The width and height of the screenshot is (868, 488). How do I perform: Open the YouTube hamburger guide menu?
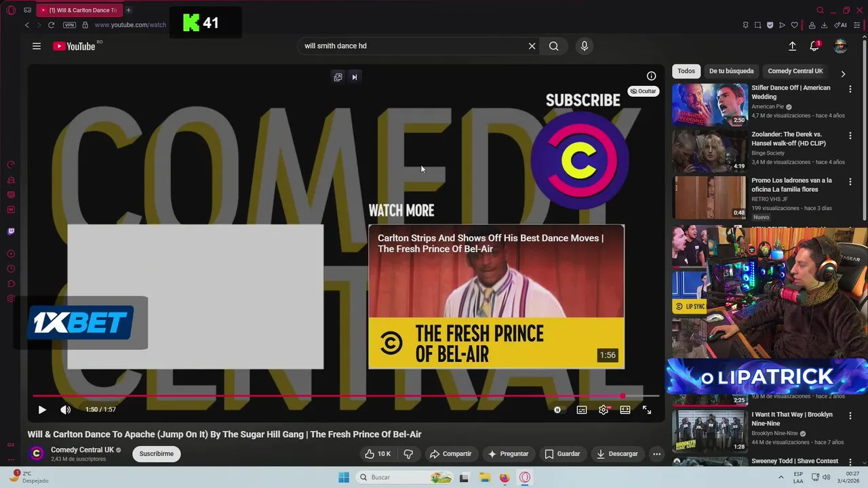37,46
